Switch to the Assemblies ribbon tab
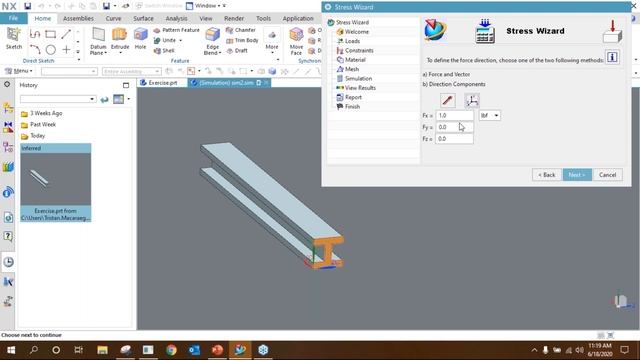Viewport: 640px width, 360px height. tap(78, 18)
